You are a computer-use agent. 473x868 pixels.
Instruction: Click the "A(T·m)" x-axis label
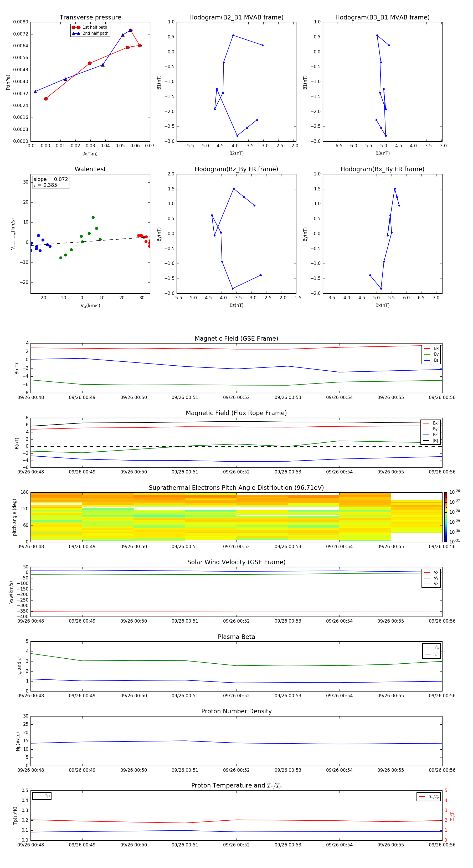[x=90, y=154]
